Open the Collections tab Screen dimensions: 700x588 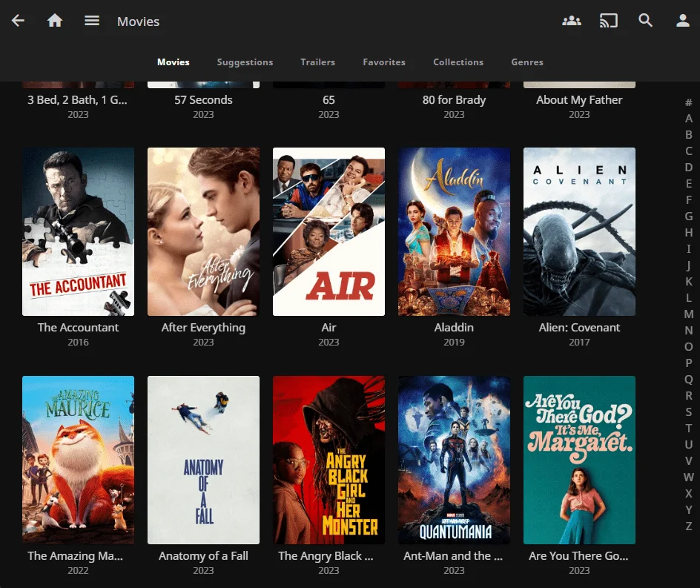tap(458, 62)
